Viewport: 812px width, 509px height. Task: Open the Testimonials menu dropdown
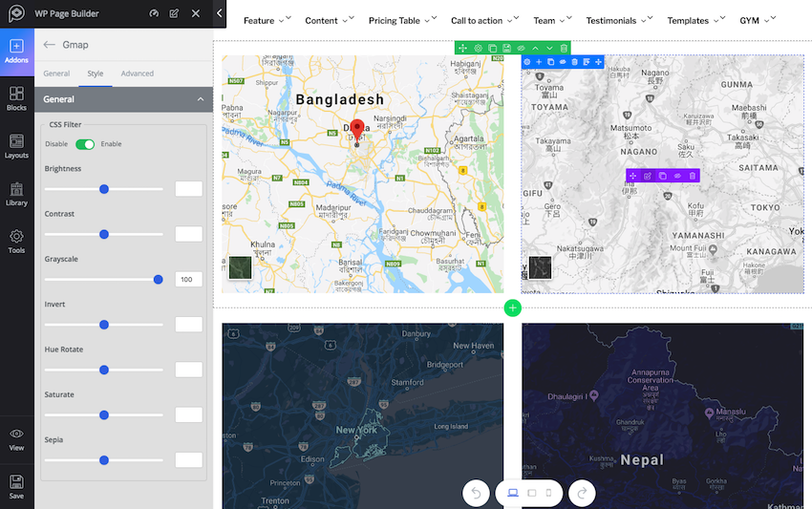(x=619, y=21)
